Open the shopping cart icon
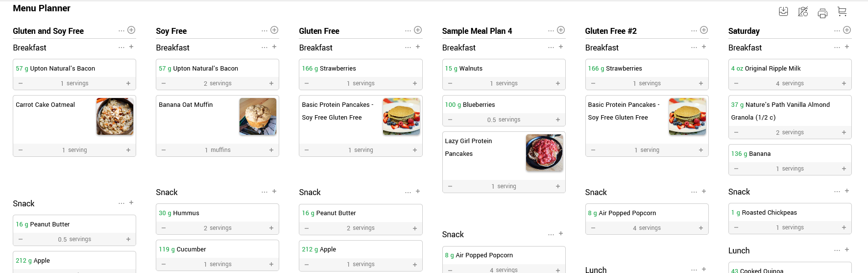 click(842, 12)
